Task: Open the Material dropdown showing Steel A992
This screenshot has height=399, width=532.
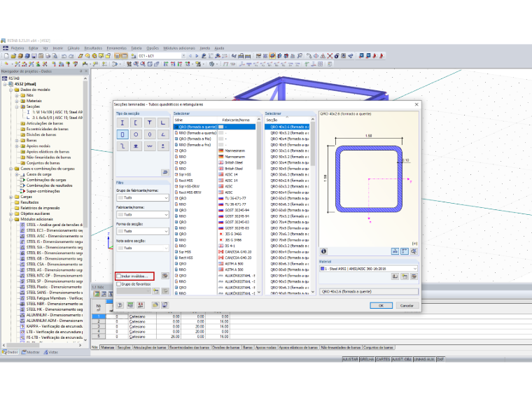Action: point(368,269)
